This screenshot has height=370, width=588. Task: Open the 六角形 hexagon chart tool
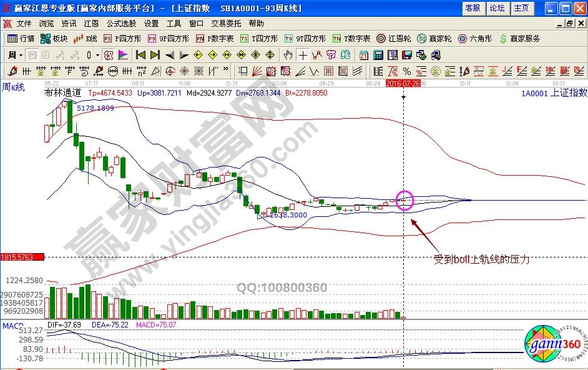[474, 39]
